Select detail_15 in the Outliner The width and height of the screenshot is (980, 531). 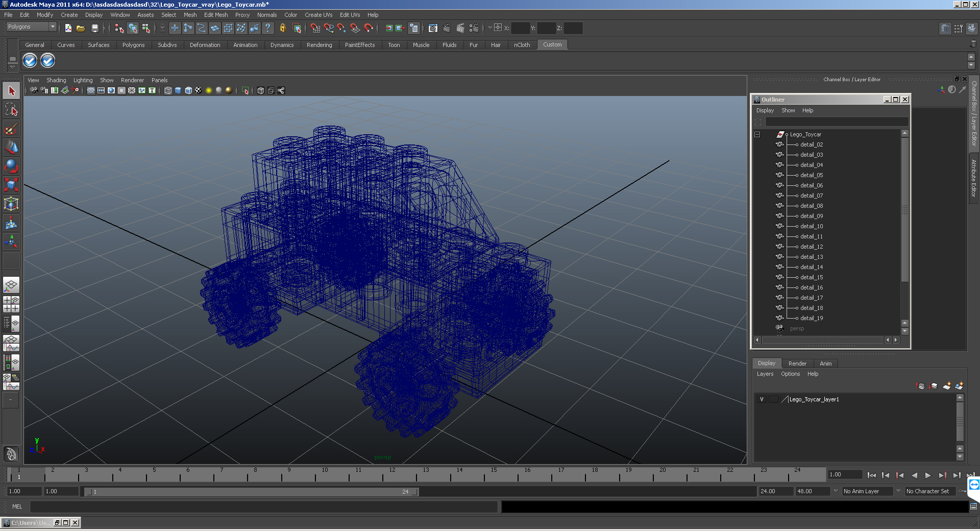[811, 277]
